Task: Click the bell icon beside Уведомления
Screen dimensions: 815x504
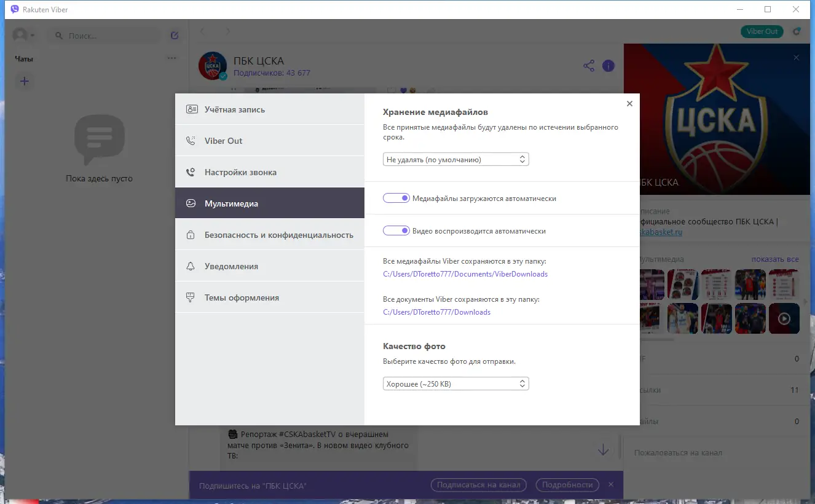Action: pyautogui.click(x=191, y=266)
